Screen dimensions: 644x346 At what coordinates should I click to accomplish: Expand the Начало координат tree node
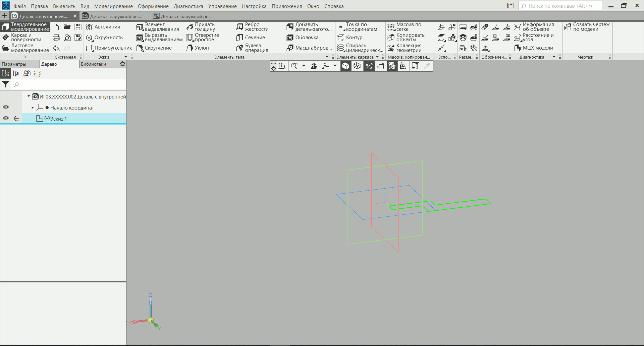click(33, 108)
